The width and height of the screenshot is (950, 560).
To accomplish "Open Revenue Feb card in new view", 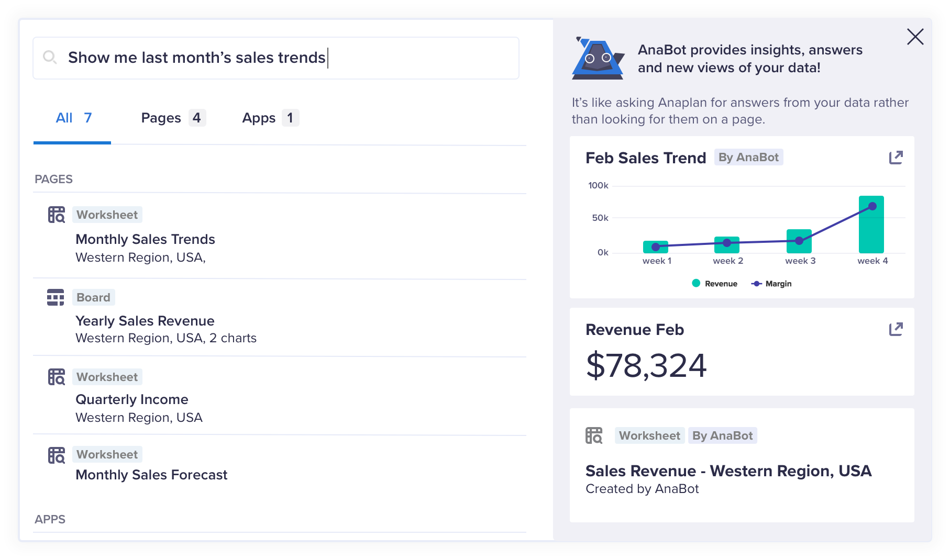I will 896,329.
